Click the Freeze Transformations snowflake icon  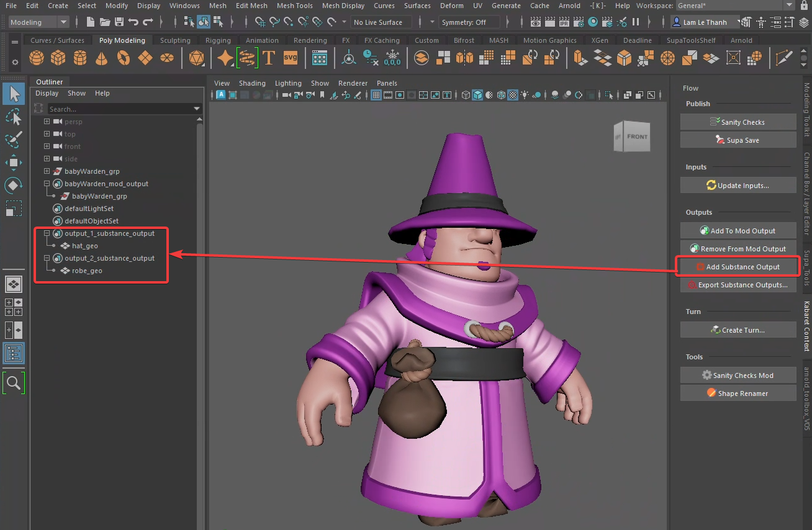tap(392, 58)
